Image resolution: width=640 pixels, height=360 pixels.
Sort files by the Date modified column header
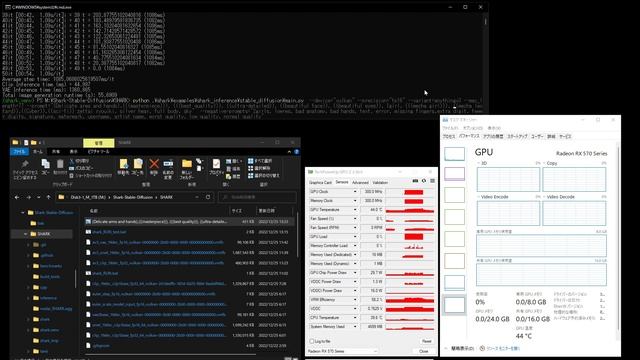274,211
